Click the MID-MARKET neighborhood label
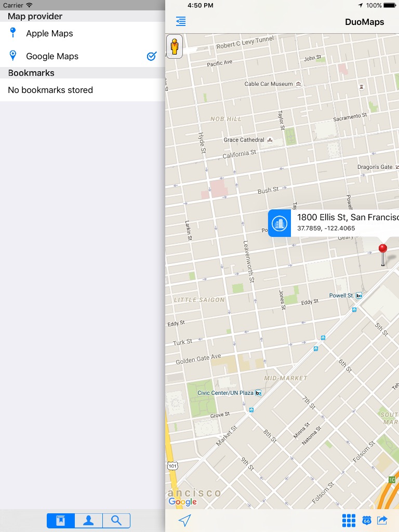The image size is (399, 532). click(x=286, y=378)
